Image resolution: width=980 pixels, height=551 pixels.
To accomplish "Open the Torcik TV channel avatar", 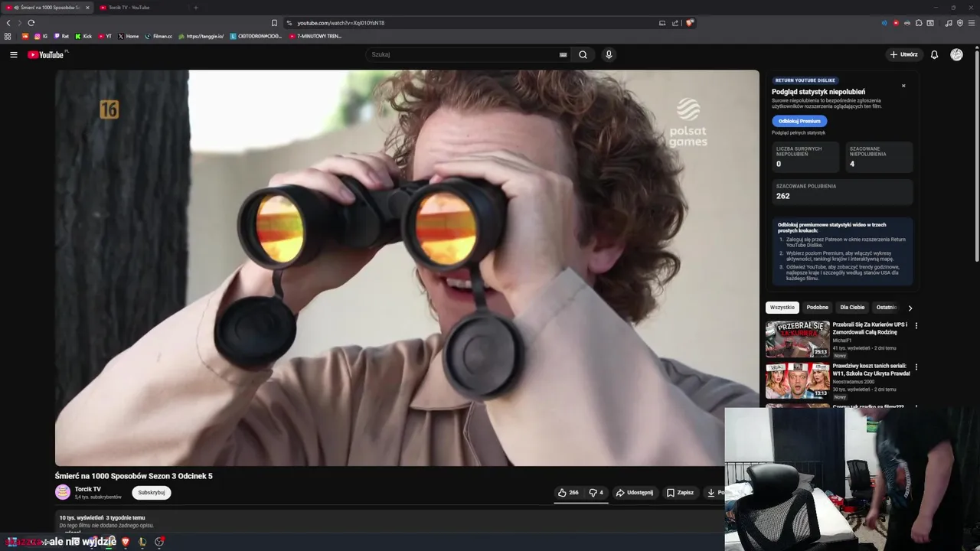I will (63, 492).
